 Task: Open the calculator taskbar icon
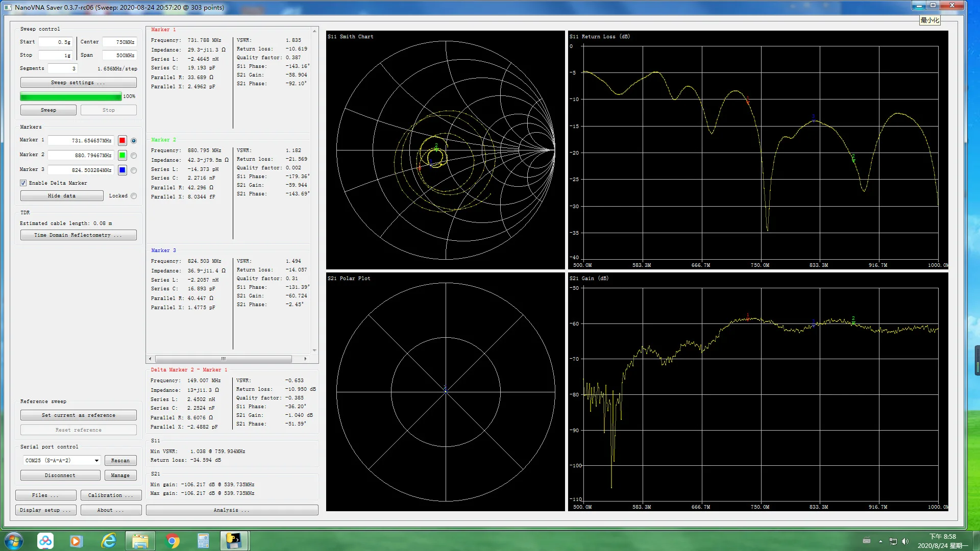click(x=203, y=541)
